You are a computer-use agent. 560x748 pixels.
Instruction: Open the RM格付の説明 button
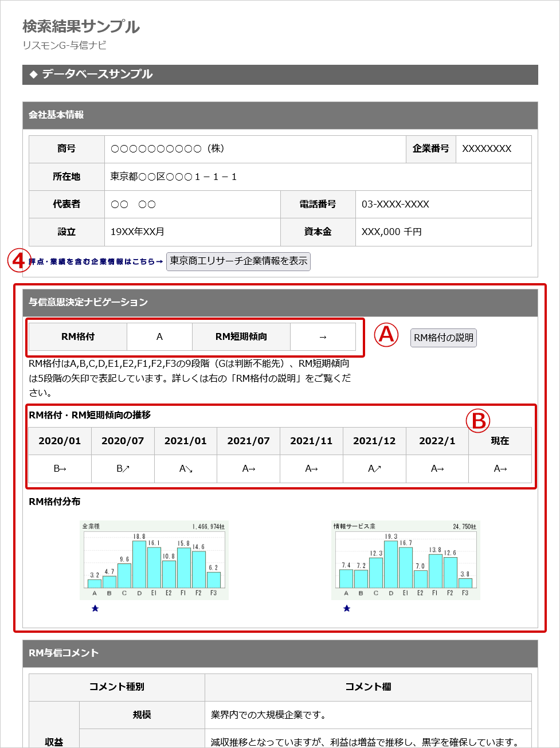click(x=444, y=338)
